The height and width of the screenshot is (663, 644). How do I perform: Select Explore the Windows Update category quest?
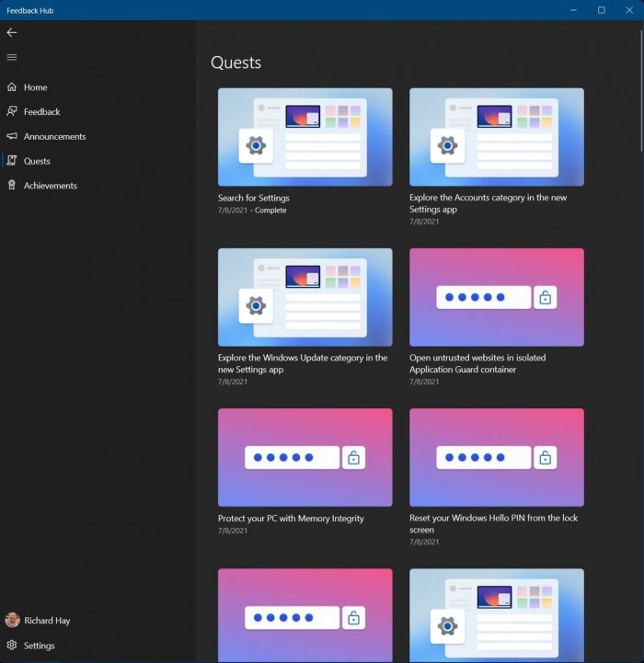[x=305, y=297]
